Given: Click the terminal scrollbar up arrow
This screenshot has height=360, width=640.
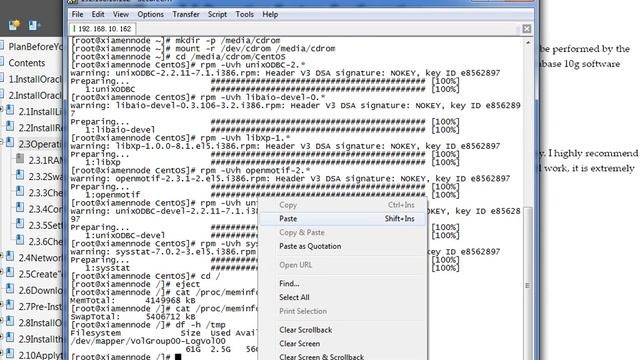Looking at the screenshot, I should [x=528, y=42].
